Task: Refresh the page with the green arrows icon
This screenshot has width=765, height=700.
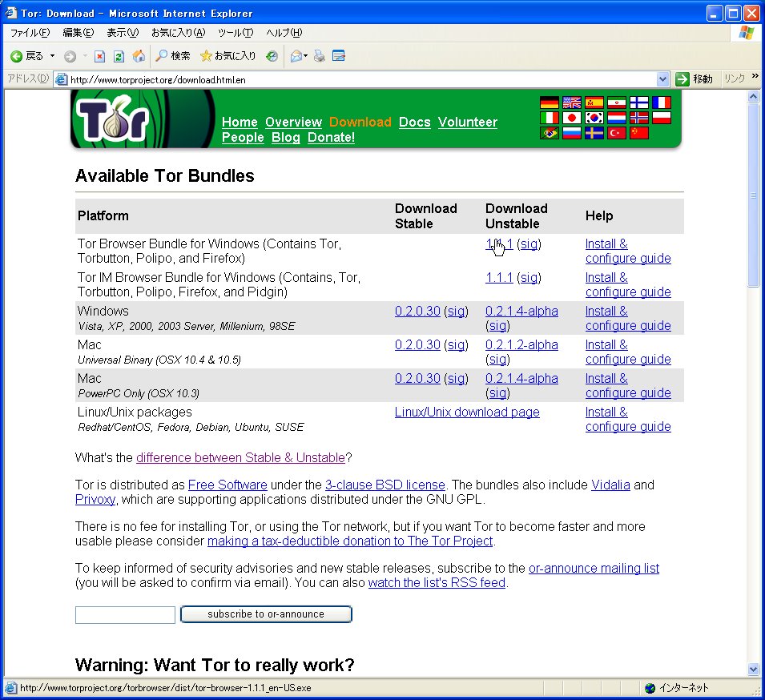Action: point(119,57)
